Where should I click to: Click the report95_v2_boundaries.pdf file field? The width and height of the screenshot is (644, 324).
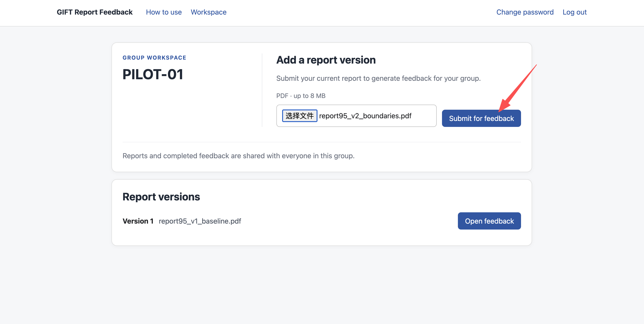tap(356, 116)
